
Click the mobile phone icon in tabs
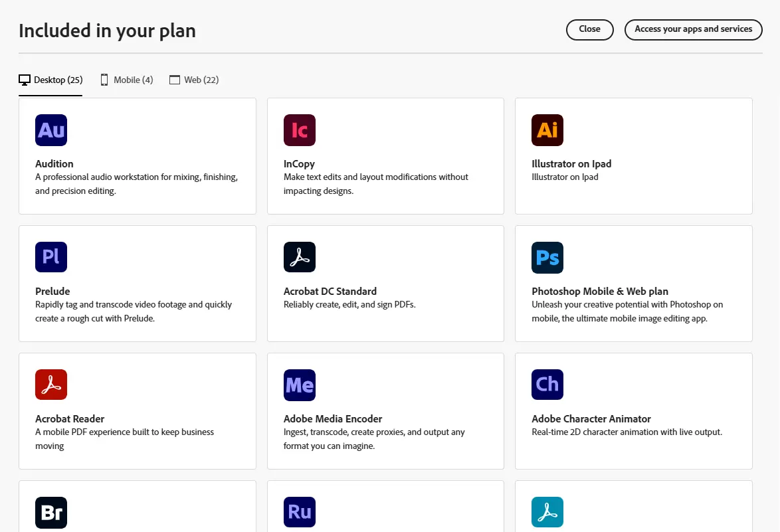104,80
